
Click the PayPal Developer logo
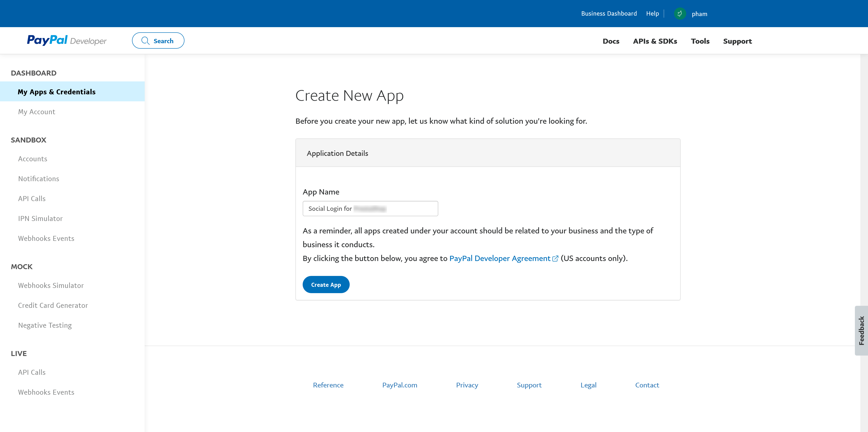point(67,40)
